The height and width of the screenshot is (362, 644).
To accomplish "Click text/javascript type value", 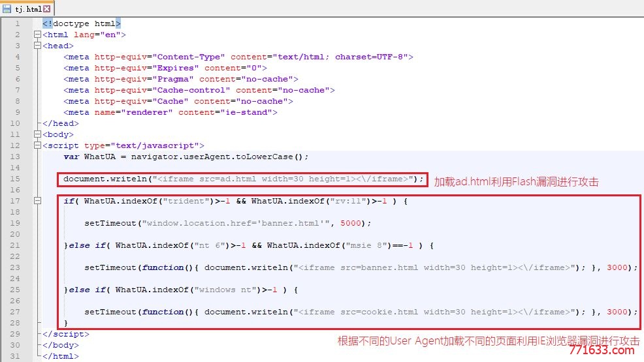I will click(155, 145).
